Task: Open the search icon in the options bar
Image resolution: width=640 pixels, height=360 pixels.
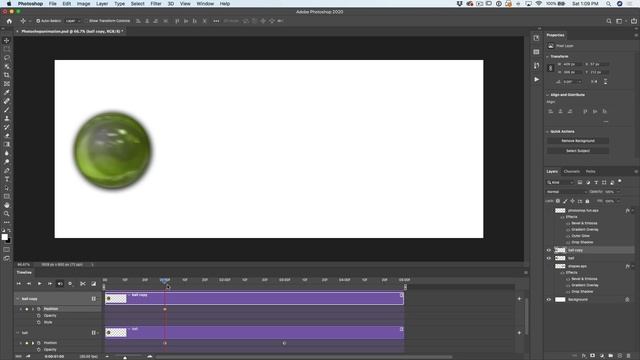Action: click(x=609, y=21)
